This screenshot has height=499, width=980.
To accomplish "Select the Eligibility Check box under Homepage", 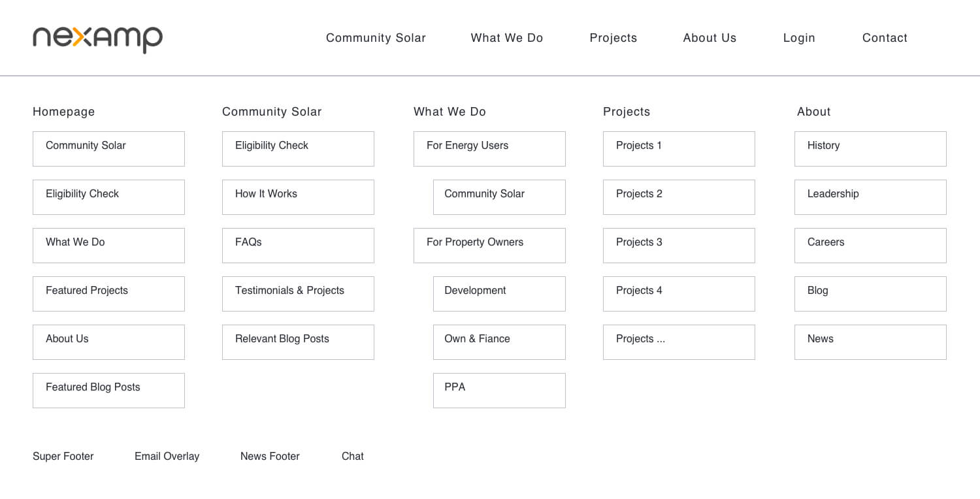I will tap(108, 197).
